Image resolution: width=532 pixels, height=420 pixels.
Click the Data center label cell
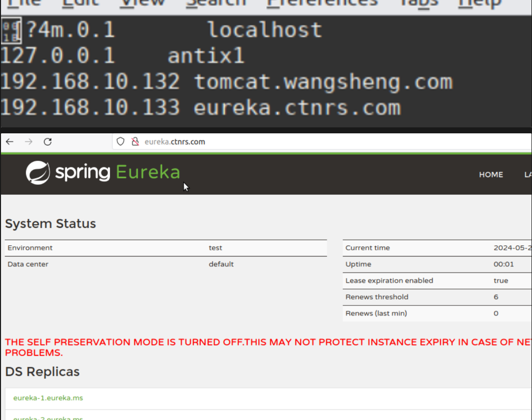coord(28,264)
